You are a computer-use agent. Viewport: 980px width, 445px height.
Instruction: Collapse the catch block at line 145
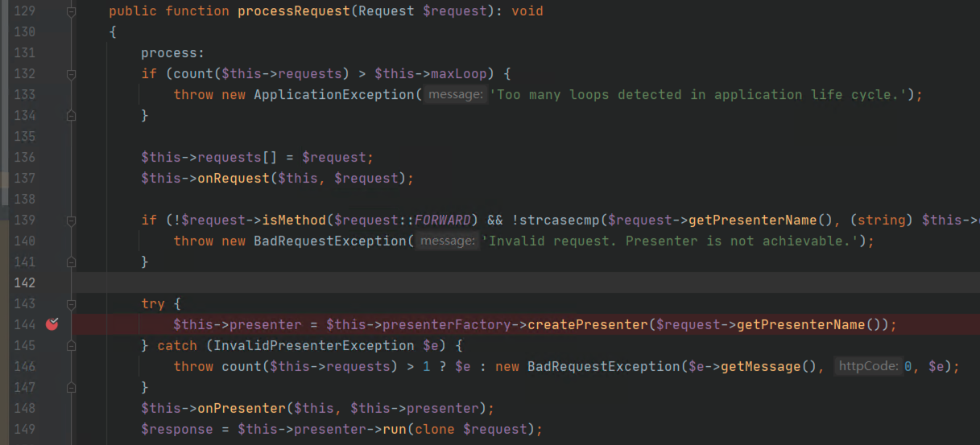tap(71, 346)
